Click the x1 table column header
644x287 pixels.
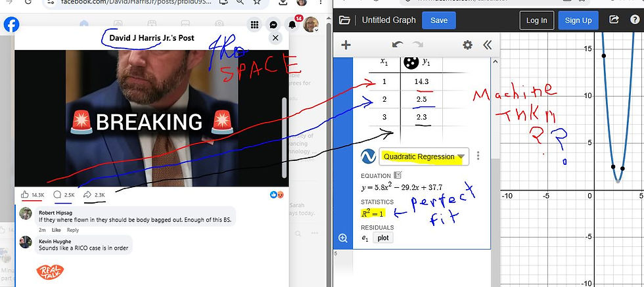coord(384,62)
